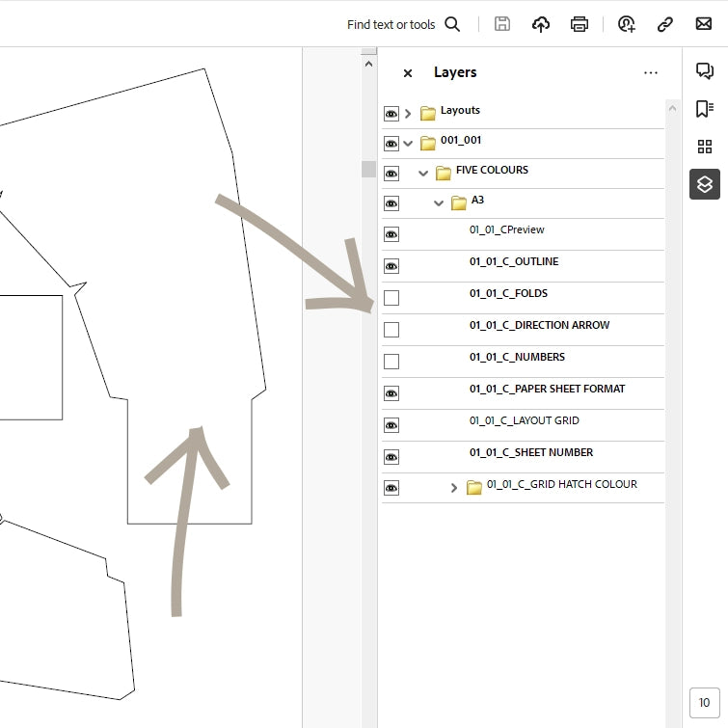
Task: Upload the document to cloud
Action: coord(541,24)
